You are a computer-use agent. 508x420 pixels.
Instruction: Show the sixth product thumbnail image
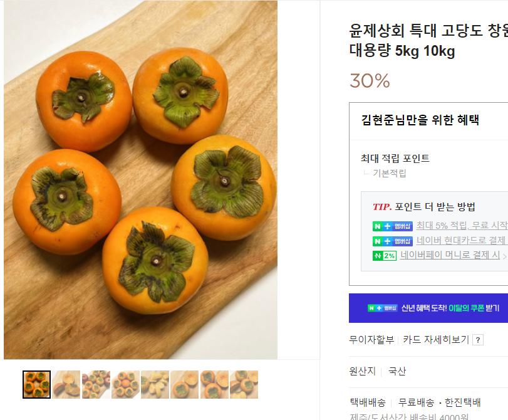tap(184, 384)
